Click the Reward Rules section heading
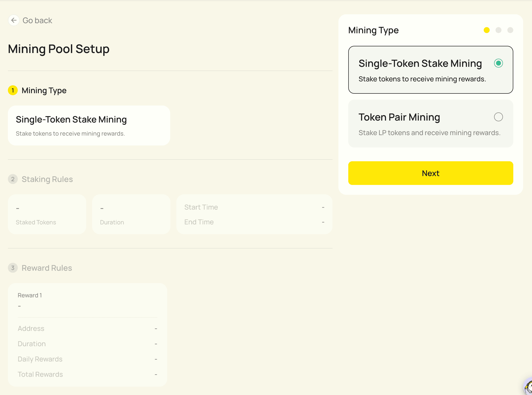 (x=47, y=268)
